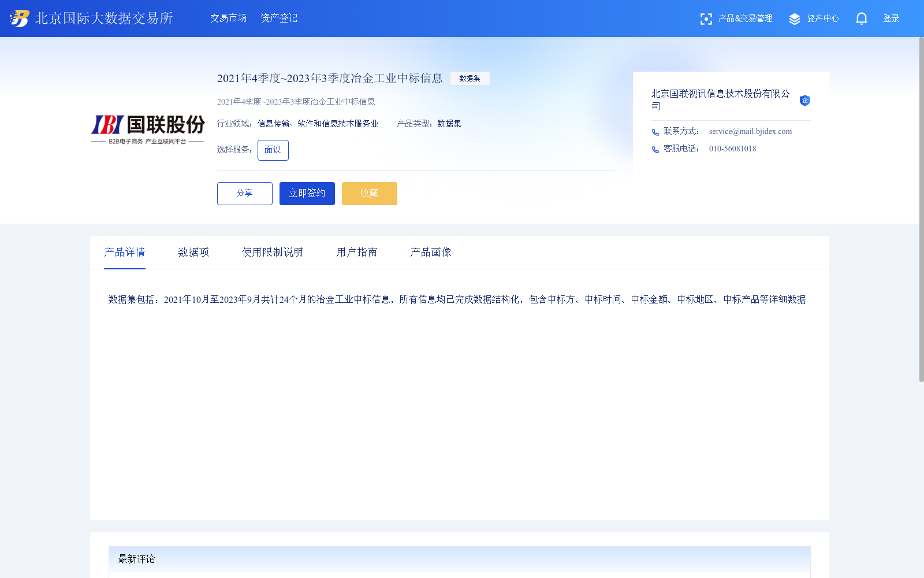The image size is (924, 578).
Task: Click the 国联股份 product logo image
Action: [148, 129]
